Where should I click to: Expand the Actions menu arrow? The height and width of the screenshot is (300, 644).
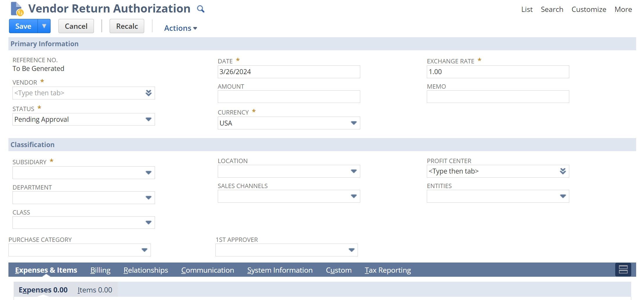195,28
